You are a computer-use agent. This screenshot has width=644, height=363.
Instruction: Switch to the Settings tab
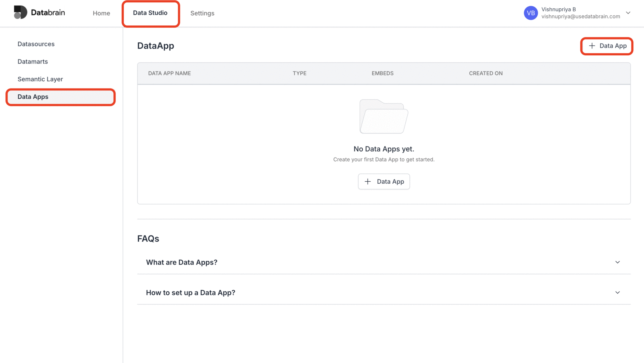pos(202,13)
